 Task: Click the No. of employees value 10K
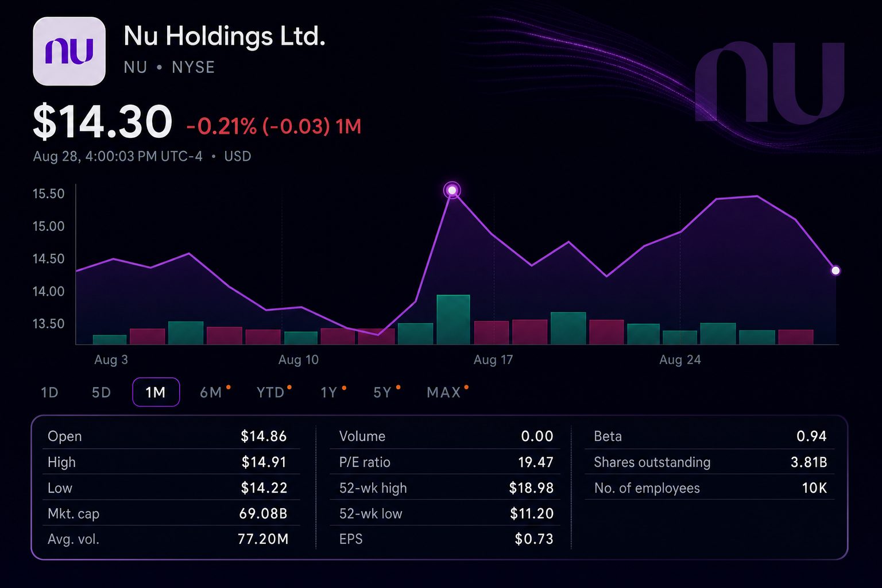(814, 488)
